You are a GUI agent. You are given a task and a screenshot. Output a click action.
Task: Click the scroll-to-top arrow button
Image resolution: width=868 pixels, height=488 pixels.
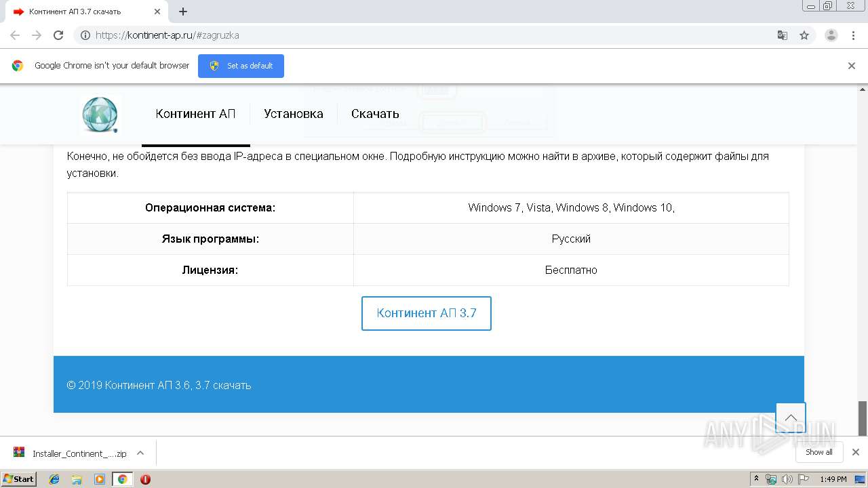pyautogui.click(x=791, y=418)
